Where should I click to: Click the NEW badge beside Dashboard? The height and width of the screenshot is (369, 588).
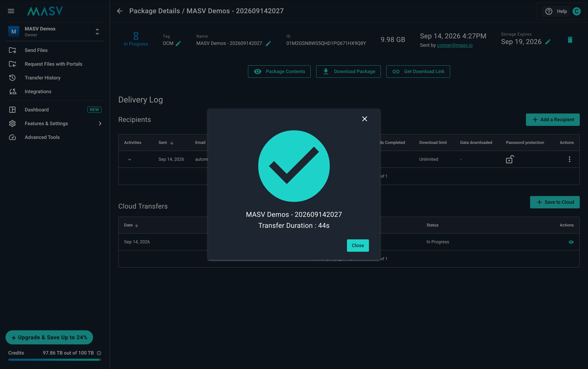point(94,110)
